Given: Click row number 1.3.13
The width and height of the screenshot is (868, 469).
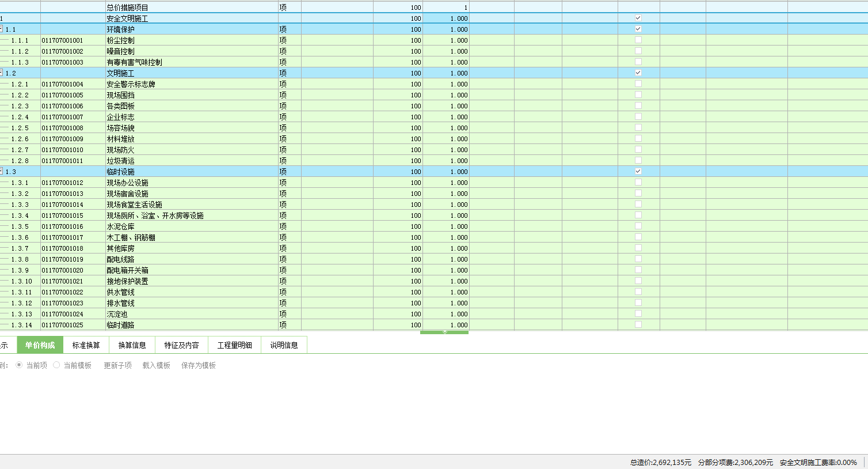Looking at the screenshot, I should coord(22,314).
